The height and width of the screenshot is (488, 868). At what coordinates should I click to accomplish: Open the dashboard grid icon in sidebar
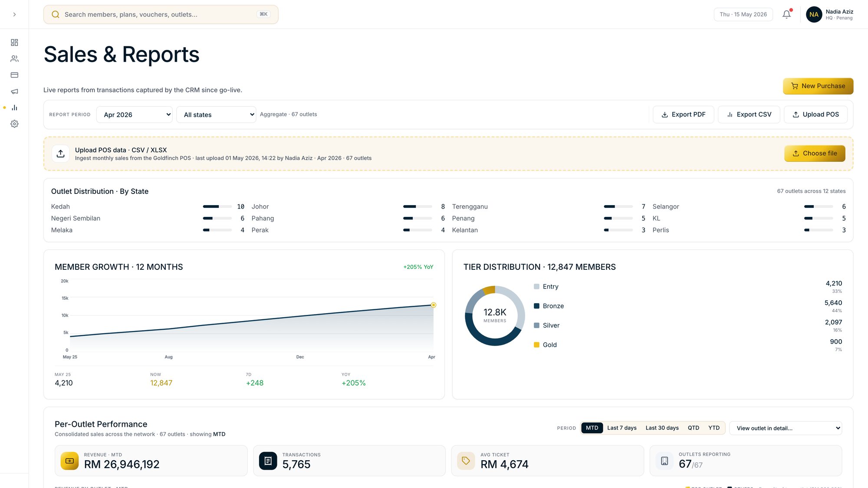tap(14, 43)
